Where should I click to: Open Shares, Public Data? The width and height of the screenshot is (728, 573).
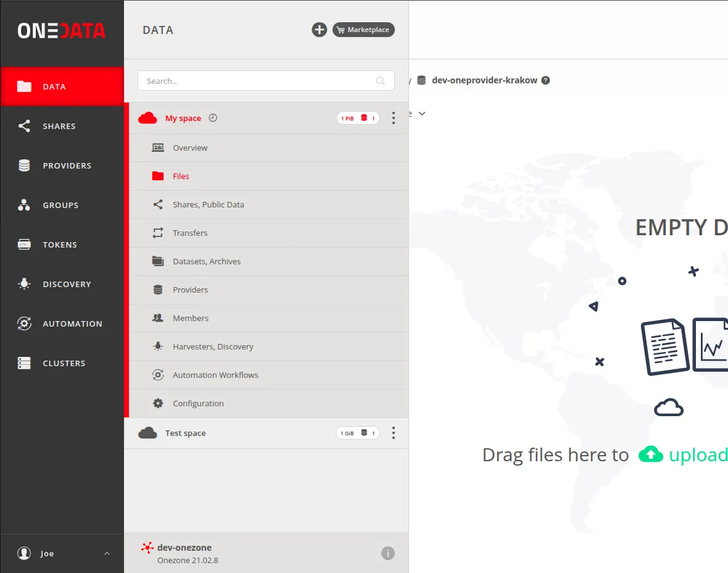(x=269, y=204)
